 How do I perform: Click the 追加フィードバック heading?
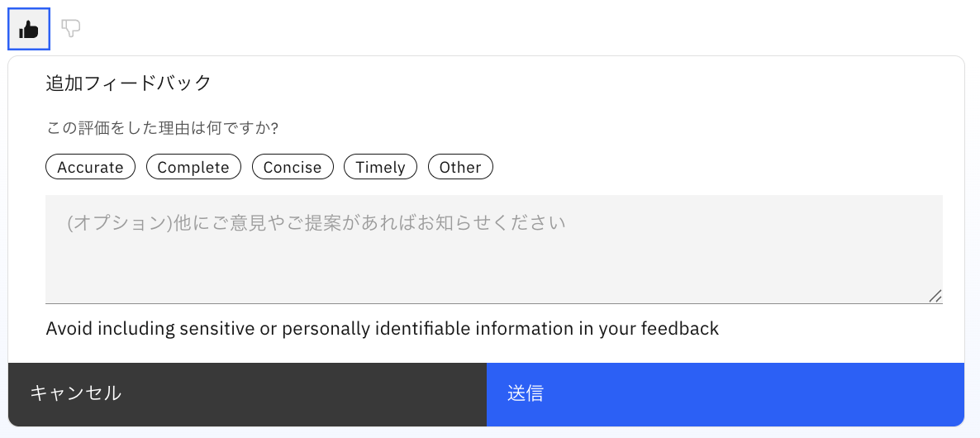point(129,83)
